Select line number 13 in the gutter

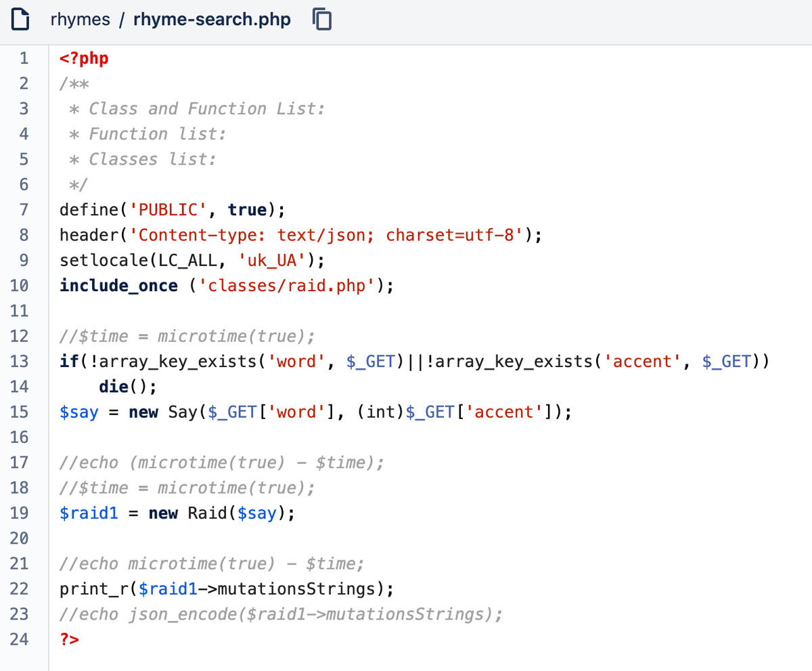coord(20,362)
